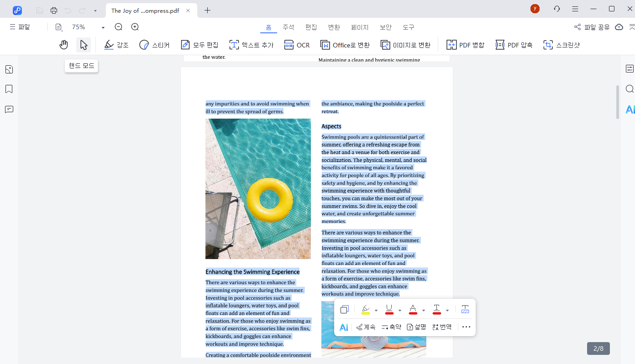Open the 파일 menu
This screenshot has width=635, height=364.
[x=20, y=27]
